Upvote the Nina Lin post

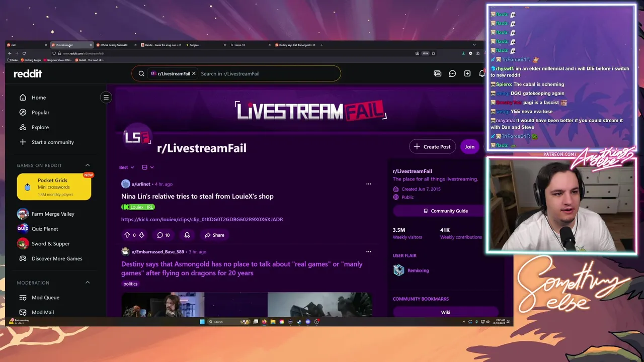pos(127,235)
